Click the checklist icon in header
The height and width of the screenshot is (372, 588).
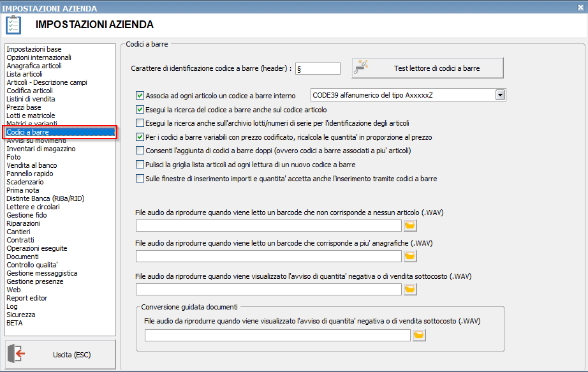point(13,25)
